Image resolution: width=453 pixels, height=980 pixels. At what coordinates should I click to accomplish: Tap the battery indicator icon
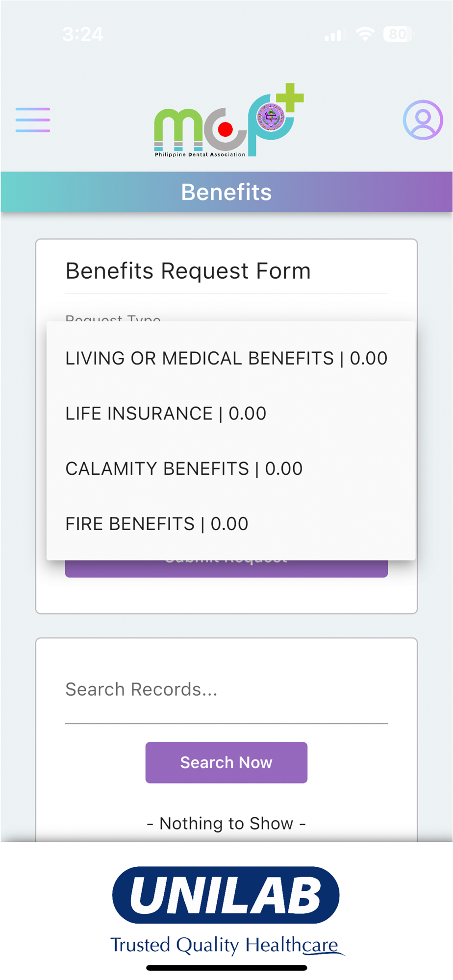pyautogui.click(x=399, y=34)
